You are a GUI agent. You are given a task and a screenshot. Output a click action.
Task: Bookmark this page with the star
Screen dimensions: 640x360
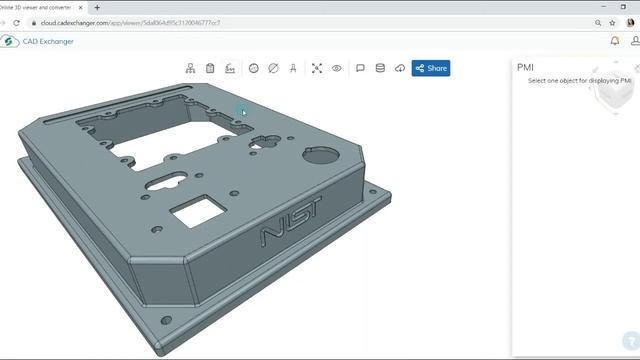tap(612, 23)
